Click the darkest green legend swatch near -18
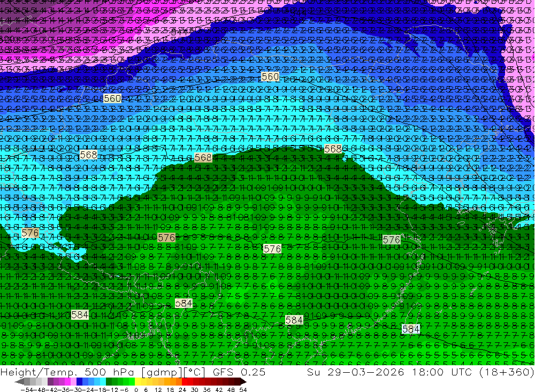This screenshot has height=392, width=535. (109, 382)
